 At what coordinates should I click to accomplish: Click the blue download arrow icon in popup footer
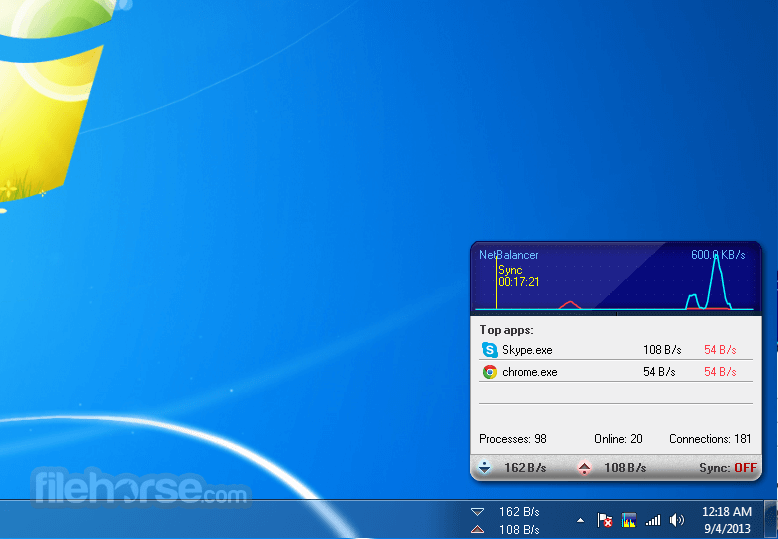coord(484,468)
